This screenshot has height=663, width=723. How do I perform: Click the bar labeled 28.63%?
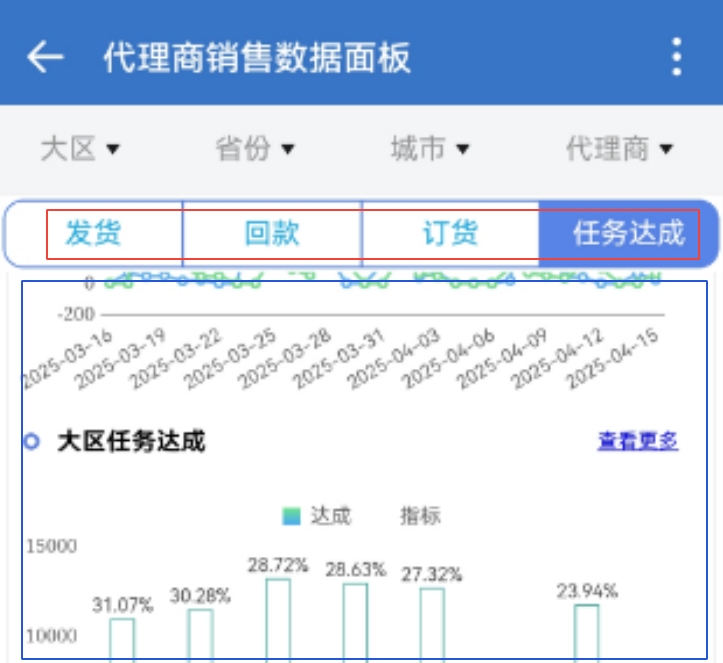click(356, 623)
